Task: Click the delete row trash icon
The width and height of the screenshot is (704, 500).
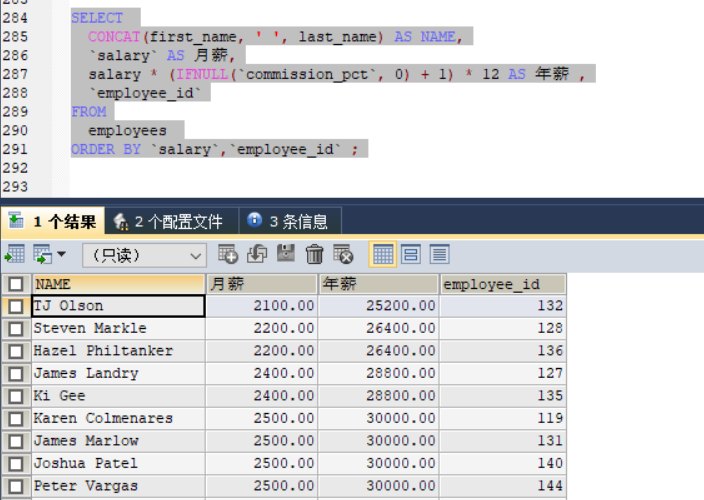Action: pyautogui.click(x=314, y=254)
